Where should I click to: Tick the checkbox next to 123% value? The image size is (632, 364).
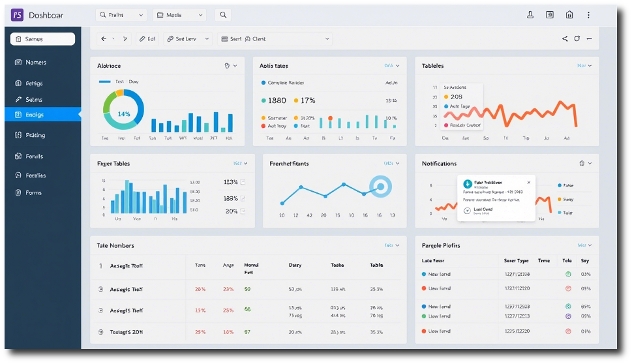[x=243, y=183]
